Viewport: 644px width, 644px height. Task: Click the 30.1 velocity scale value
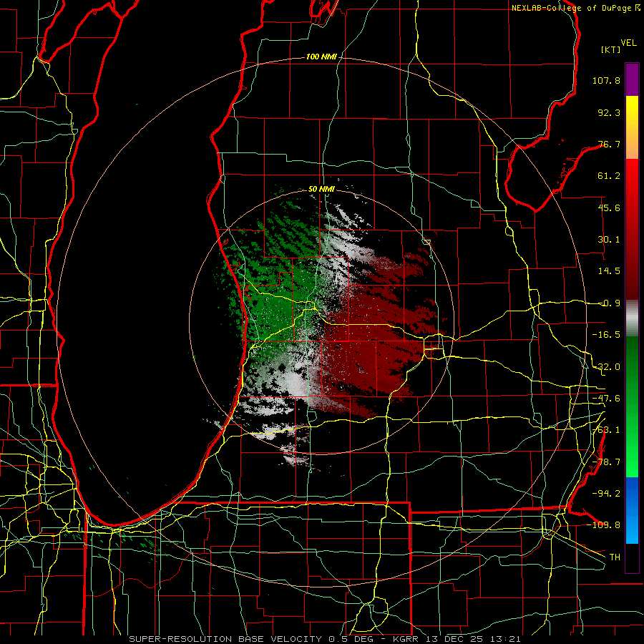click(x=609, y=240)
